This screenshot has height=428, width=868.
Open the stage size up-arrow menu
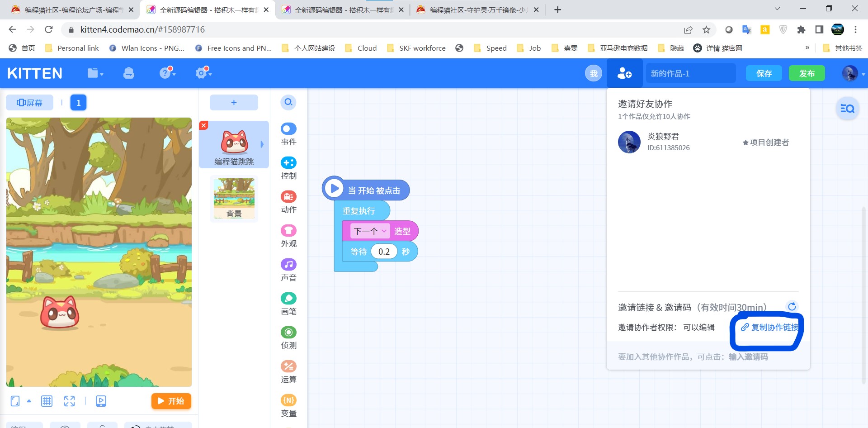pos(29,401)
